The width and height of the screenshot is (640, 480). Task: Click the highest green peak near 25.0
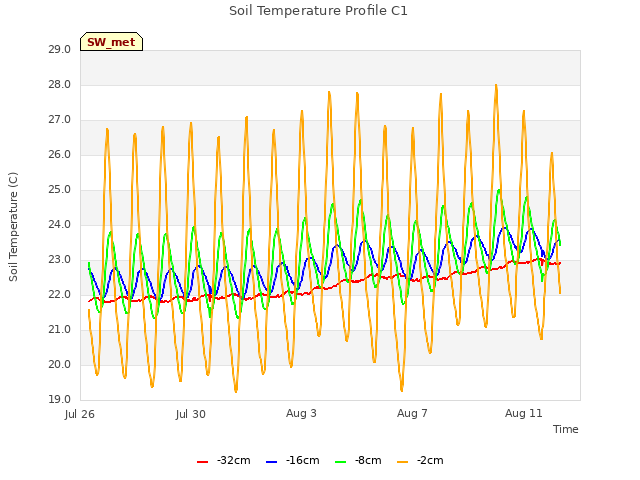(x=499, y=191)
